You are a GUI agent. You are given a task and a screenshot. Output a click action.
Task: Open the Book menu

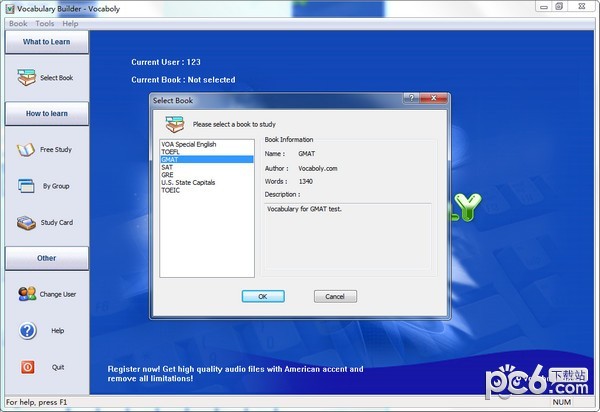pos(18,23)
